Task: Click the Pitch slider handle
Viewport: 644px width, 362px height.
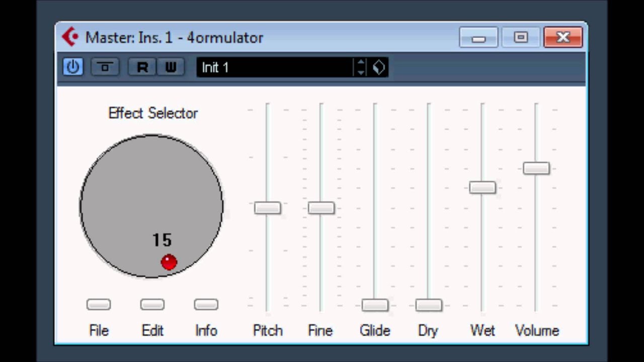Action: click(x=268, y=208)
